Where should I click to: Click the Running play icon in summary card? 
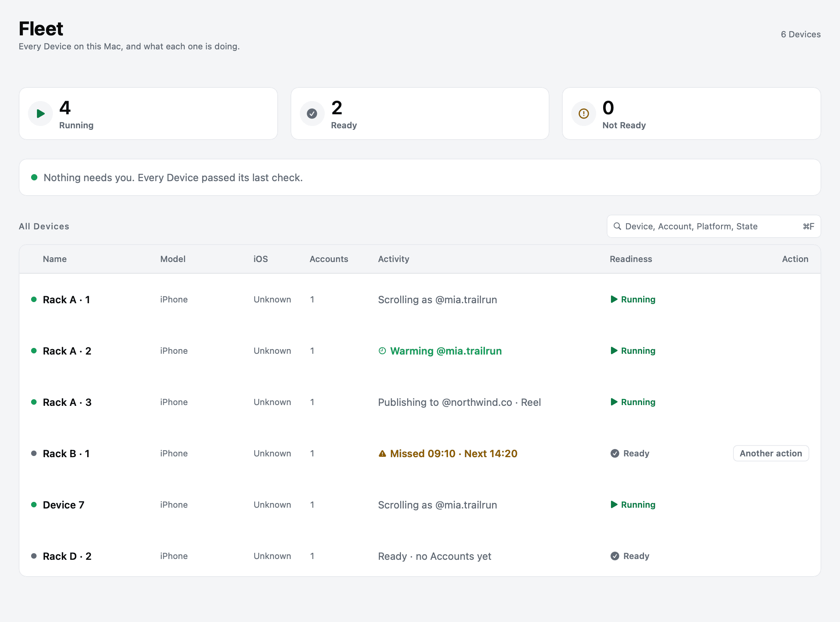pyautogui.click(x=40, y=114)
